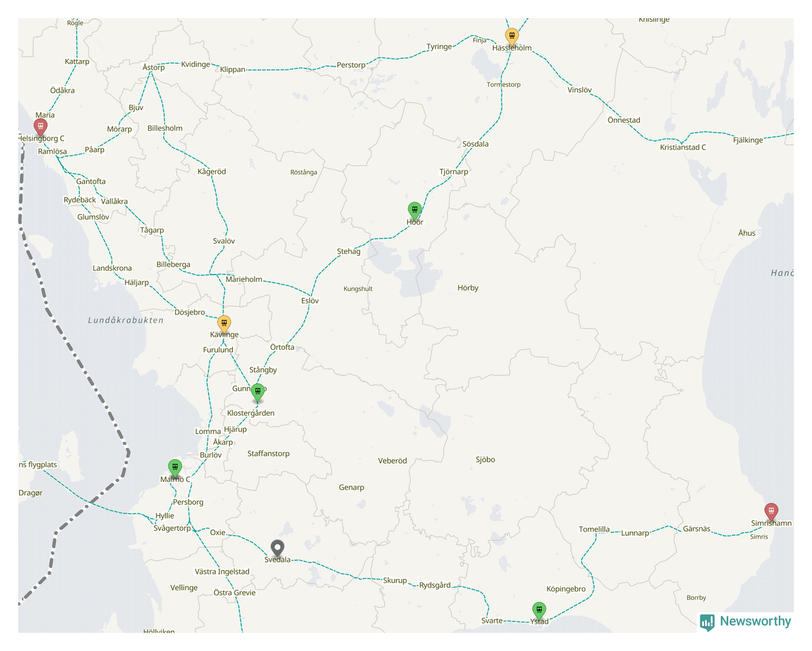Select the Hörby town label
This screenshot has height=651, width=812.
click(468, 288)
